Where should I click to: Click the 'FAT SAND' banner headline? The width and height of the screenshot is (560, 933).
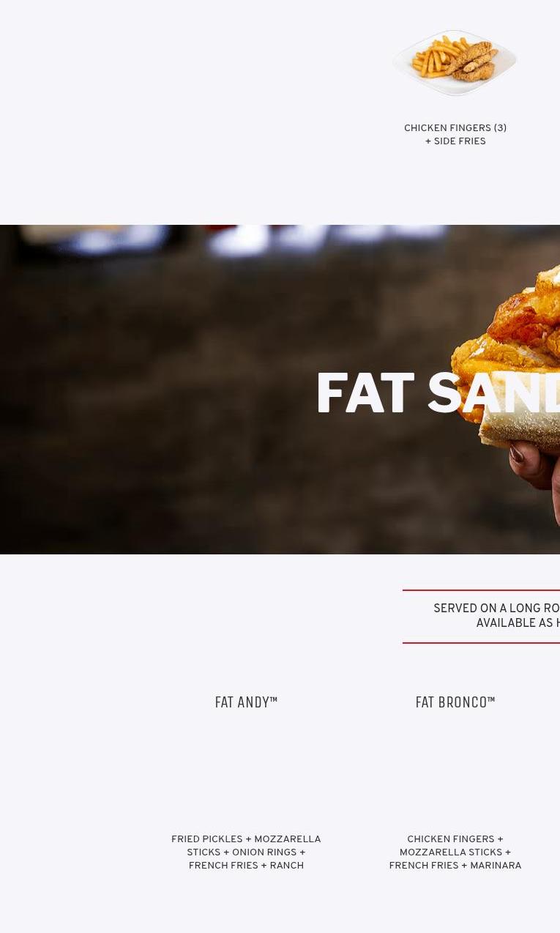click(438, 394)
